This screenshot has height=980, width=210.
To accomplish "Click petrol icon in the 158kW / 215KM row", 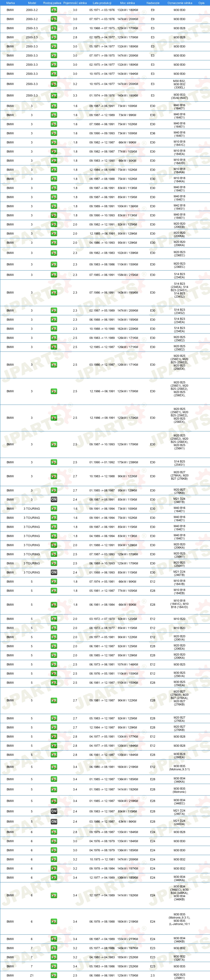I will click(x=54, y=275).
